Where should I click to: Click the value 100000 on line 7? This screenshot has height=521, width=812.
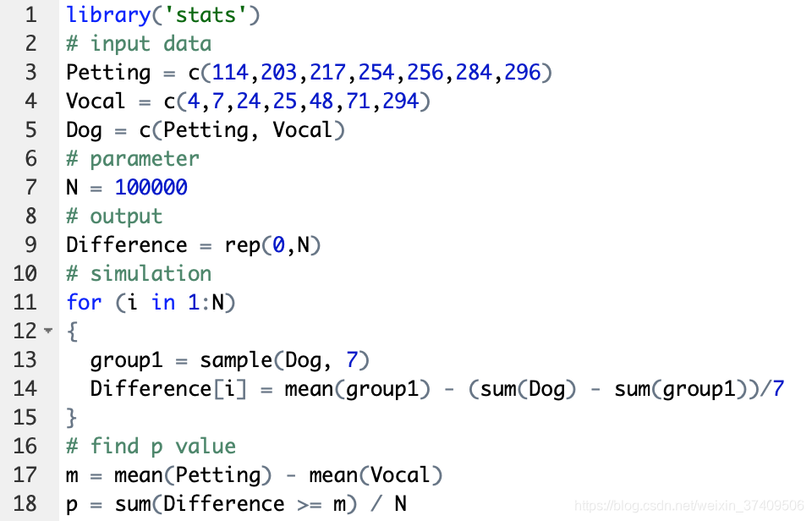click(151, 188)
